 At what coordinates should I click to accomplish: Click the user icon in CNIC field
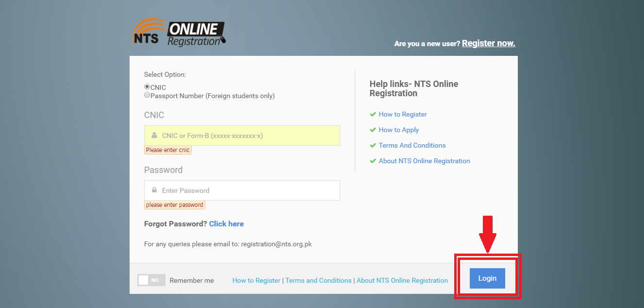point(154,136)
